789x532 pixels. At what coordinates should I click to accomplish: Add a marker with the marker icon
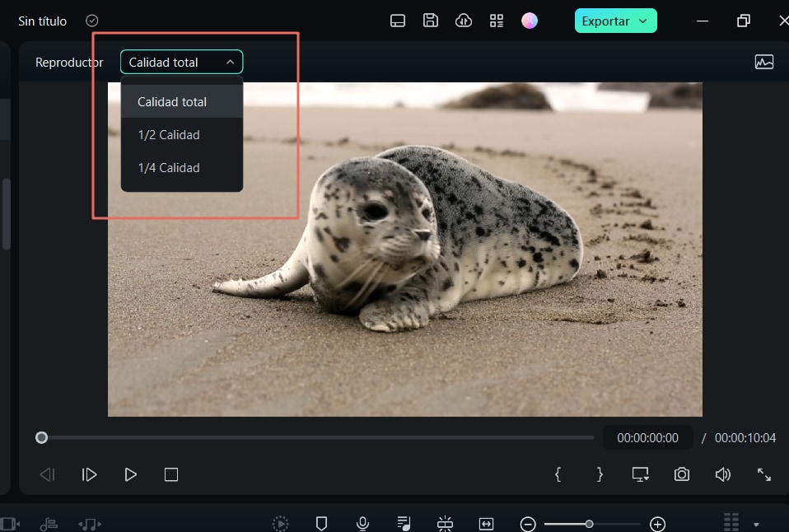point(322,523)
